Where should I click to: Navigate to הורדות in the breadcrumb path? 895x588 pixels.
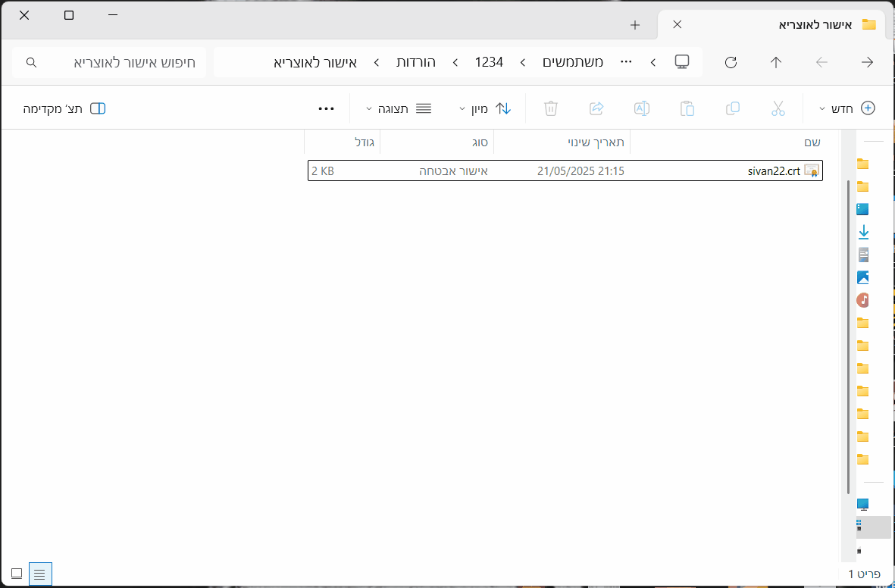(x=416, y=62)
